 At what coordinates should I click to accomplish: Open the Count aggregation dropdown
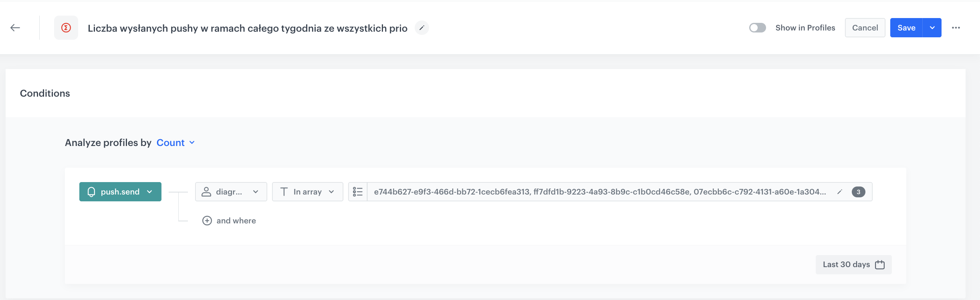pos(174,143)
